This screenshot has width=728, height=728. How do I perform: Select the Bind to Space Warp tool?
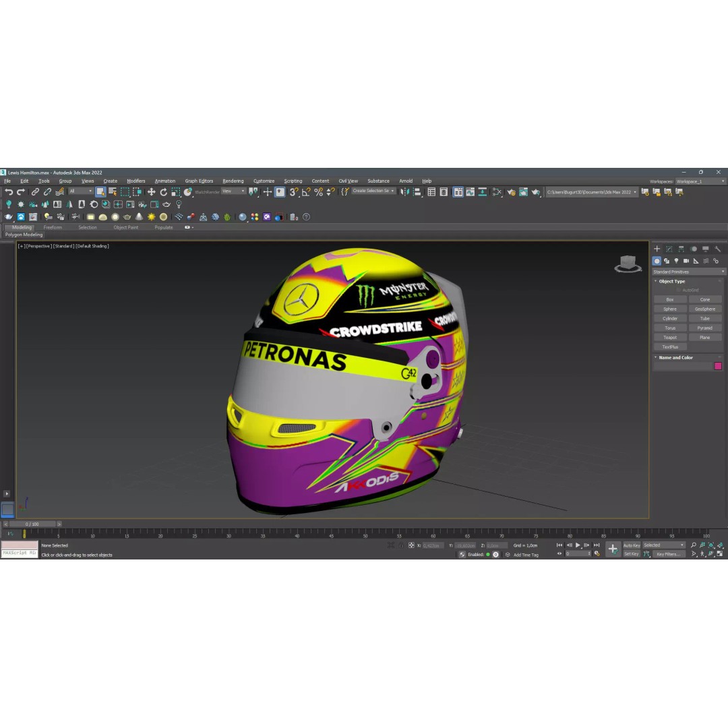59,191
